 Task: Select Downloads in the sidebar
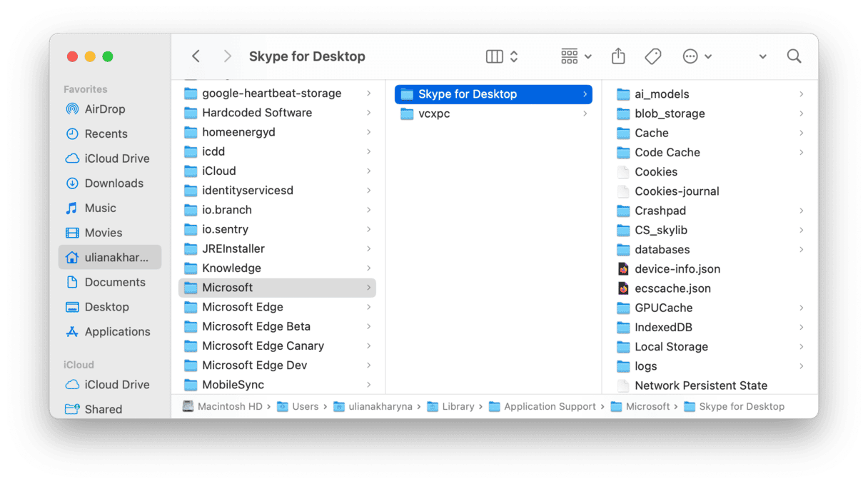pyautogui.click(x=113, y=183)
